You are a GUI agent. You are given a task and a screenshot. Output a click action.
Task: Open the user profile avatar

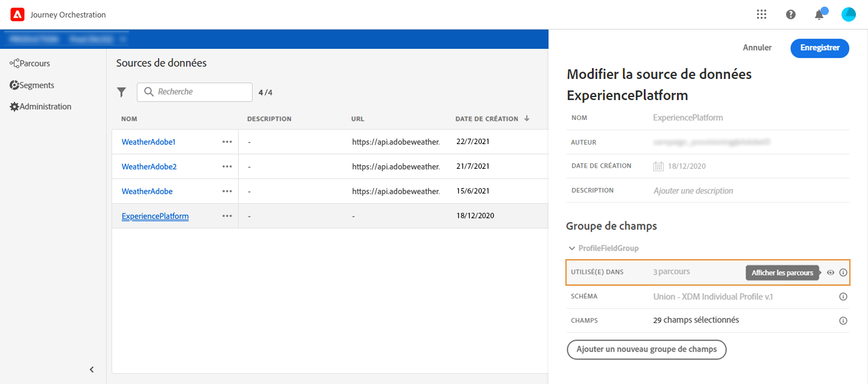tap(849, 14)
